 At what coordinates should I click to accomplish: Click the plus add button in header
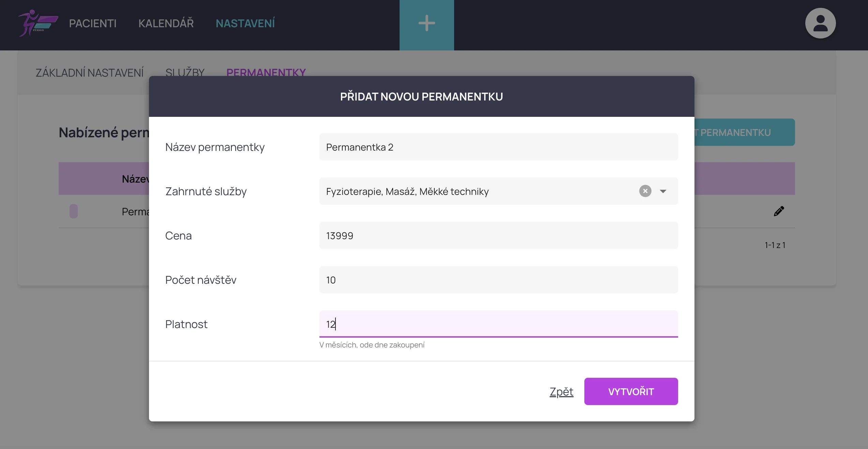[x=426, y=24]
